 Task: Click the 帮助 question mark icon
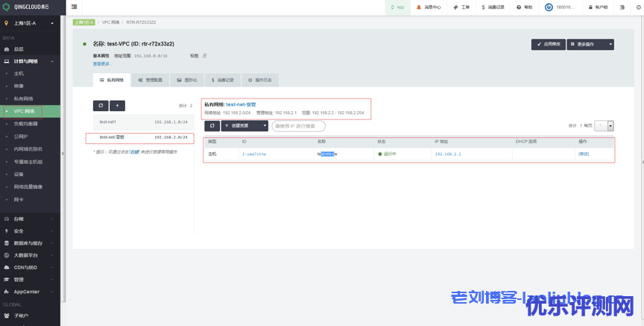pos(519,7)
